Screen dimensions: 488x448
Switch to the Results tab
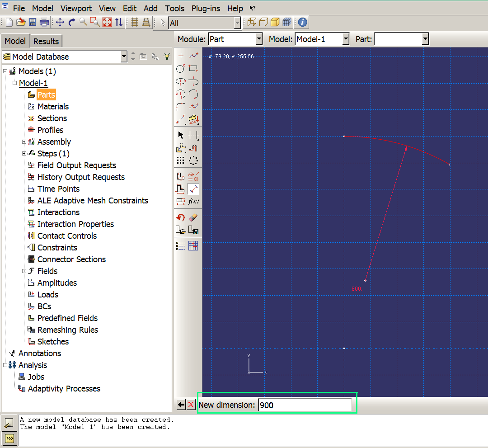coord(46,41)
